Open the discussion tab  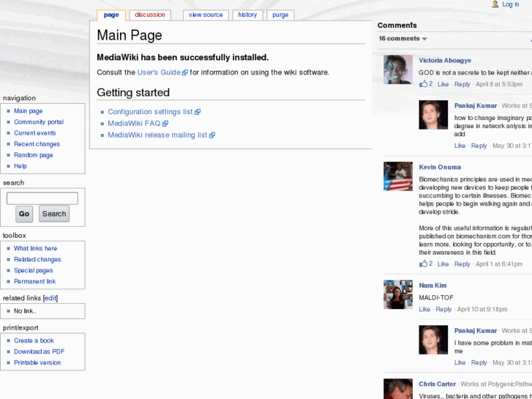point(149,15)
